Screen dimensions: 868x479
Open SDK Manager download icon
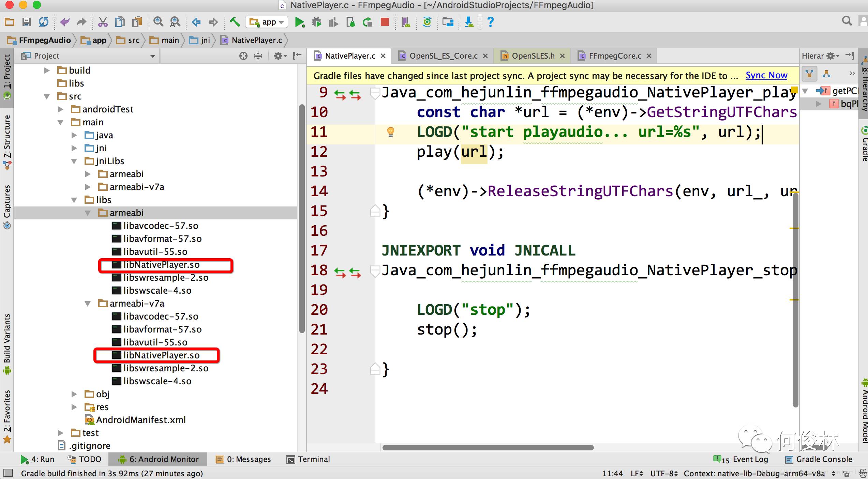coord(469,22)
